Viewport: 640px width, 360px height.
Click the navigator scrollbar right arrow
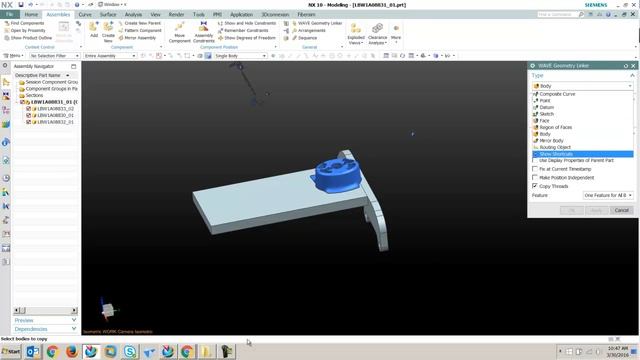coord(74,311)
